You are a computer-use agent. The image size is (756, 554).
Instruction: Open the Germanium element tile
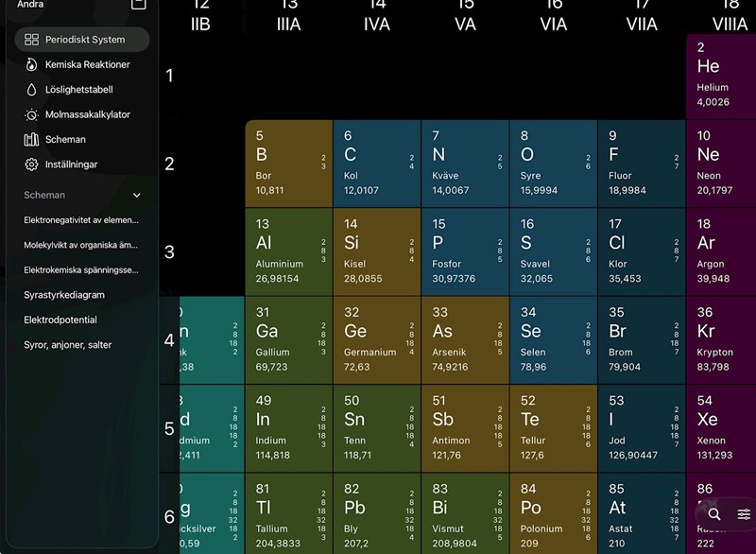(x=376, y=340)
